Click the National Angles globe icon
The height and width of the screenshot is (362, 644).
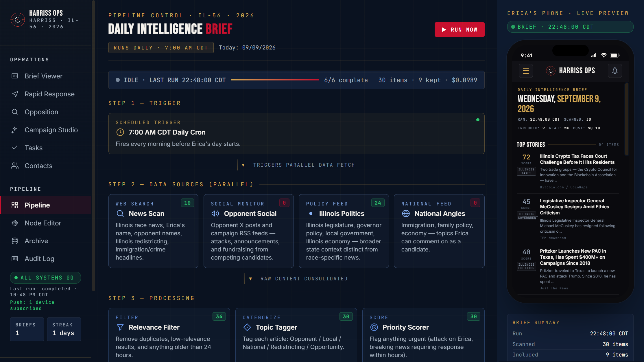click(406, 214)
